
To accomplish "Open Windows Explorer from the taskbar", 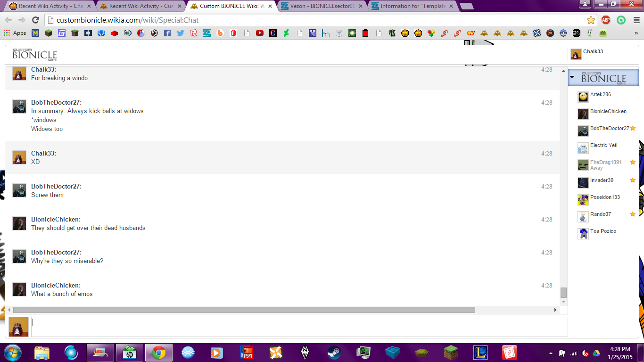I will tap(42, 353).
